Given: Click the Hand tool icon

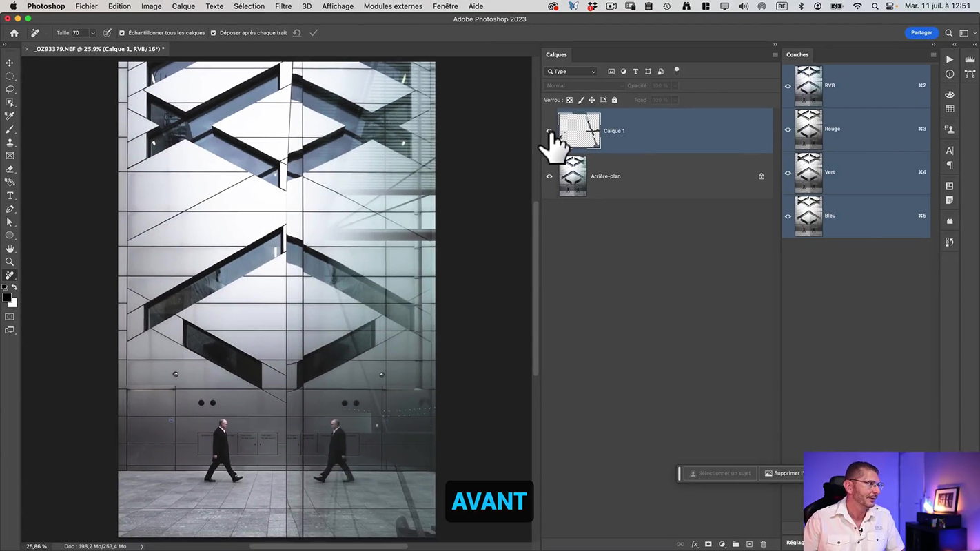Looking at the screenshot, I should click(x=10, y=249).
